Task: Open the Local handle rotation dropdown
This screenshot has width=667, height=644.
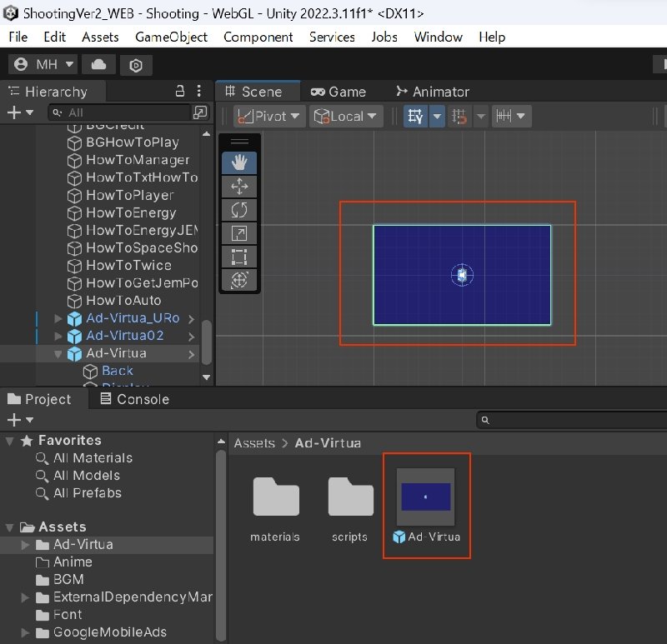Action: point(345,117)
